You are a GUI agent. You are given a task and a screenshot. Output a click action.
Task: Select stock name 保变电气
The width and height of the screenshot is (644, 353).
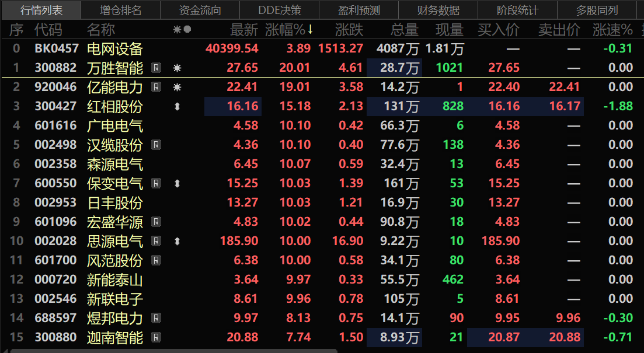click(x=115, y=183)
